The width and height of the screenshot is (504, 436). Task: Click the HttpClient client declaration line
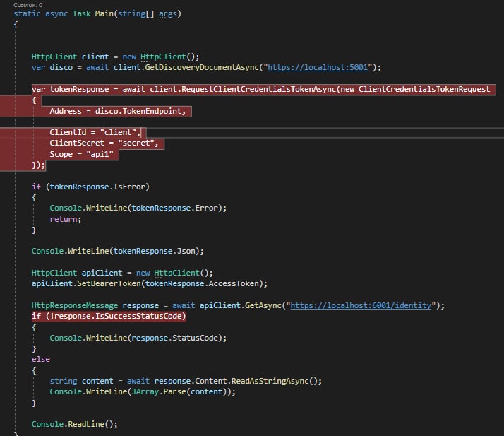click(115, 57)
